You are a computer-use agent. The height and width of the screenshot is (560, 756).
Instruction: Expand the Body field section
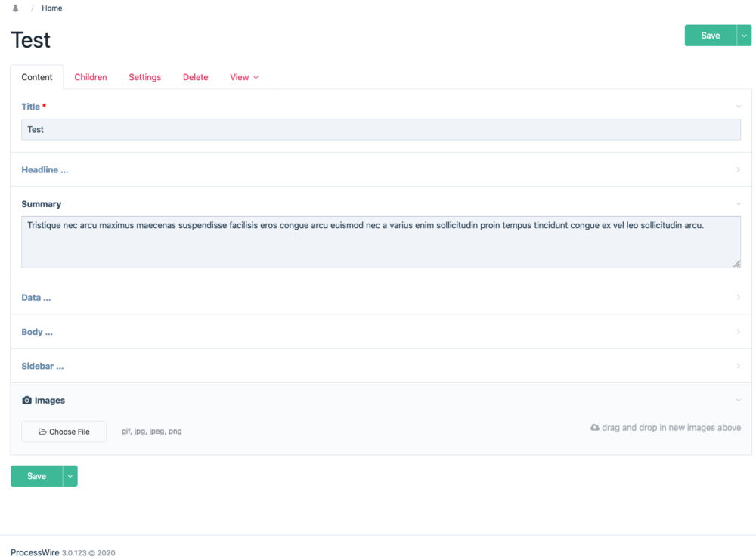pyautogui.click(x=37, y=332)
